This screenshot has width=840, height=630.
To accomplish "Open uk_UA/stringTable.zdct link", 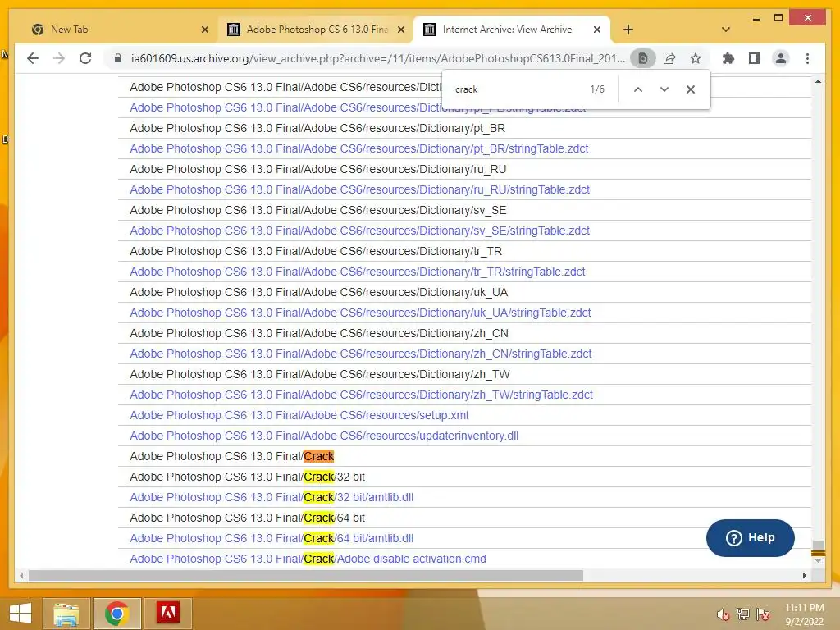I will click(x=360, y=313).
